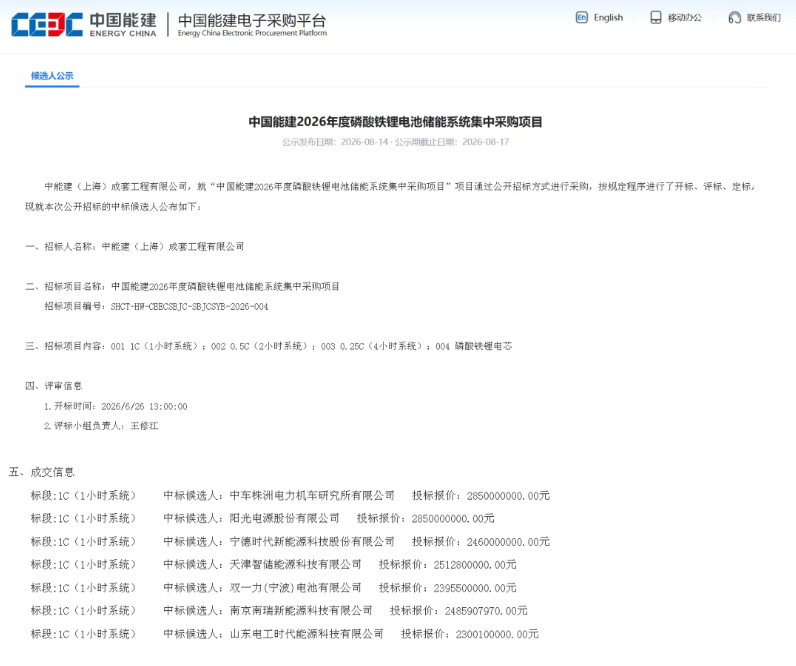Click candidate 宁德时代新能源科技股份有限公司
The width and height of the screenshot is (796, 666).
[x=312, y=542]
